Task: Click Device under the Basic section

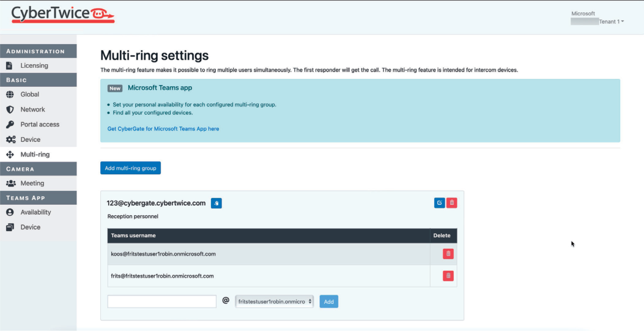Action: click(31, 139)
